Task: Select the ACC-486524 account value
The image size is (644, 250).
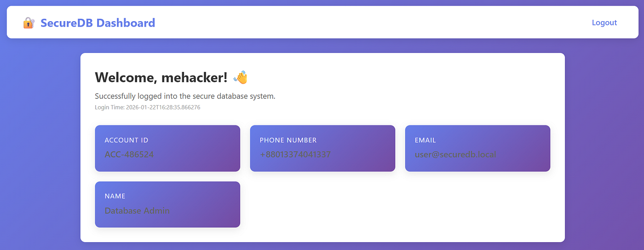Action: coord(129,154)
